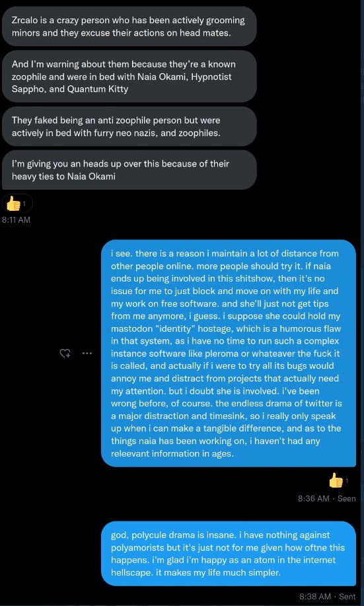Screen dimensions: 364x606
Task: Click reaction count beside first thumbs-up
Action: pos(24,204)
